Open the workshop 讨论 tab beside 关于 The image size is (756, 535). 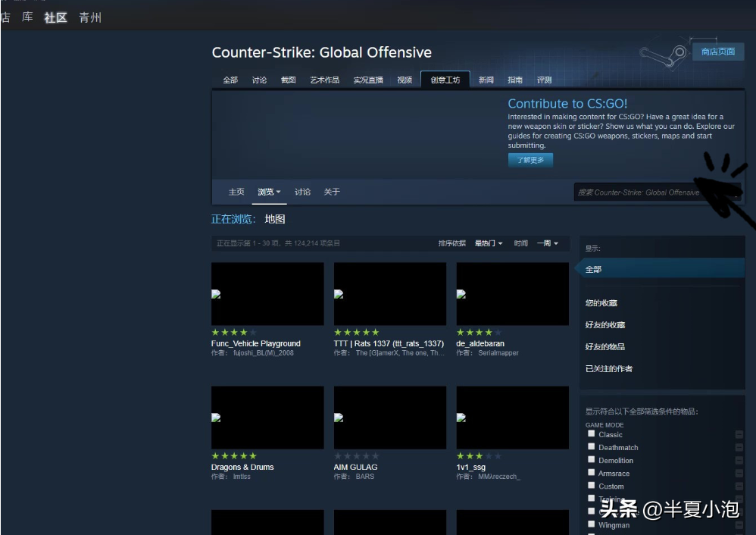click(x=302, y=192)
